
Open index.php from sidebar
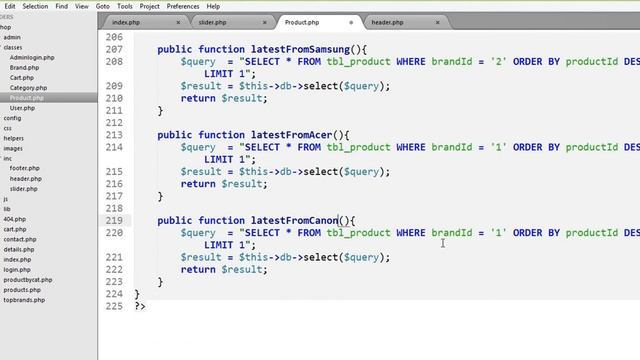(17, 260)
